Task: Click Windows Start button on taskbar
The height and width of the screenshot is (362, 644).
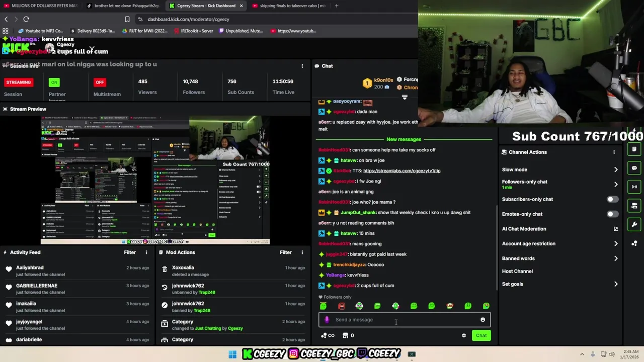Action: pyautogui.click(x=232, y=354)
